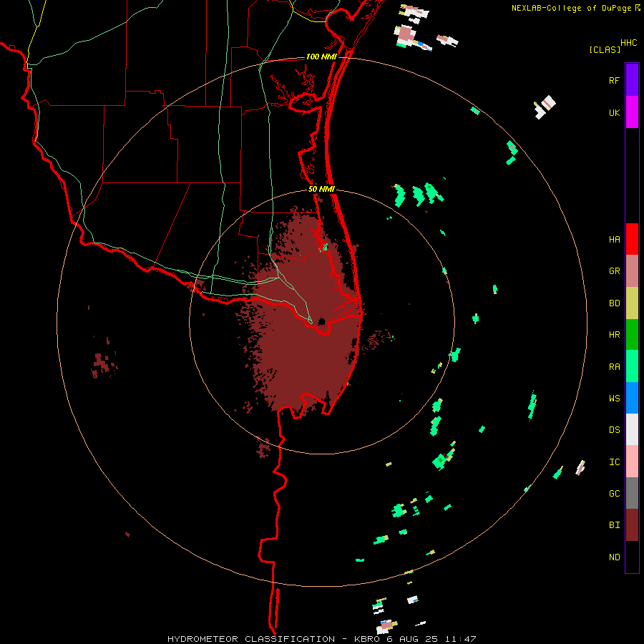Click the BI brown legend swatch

click(x=632, y=525)
